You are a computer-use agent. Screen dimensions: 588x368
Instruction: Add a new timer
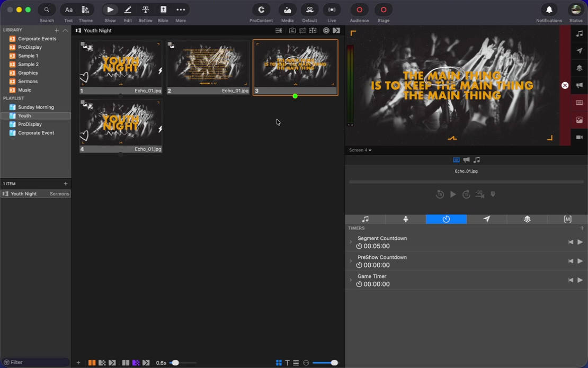tap(582, 228)
